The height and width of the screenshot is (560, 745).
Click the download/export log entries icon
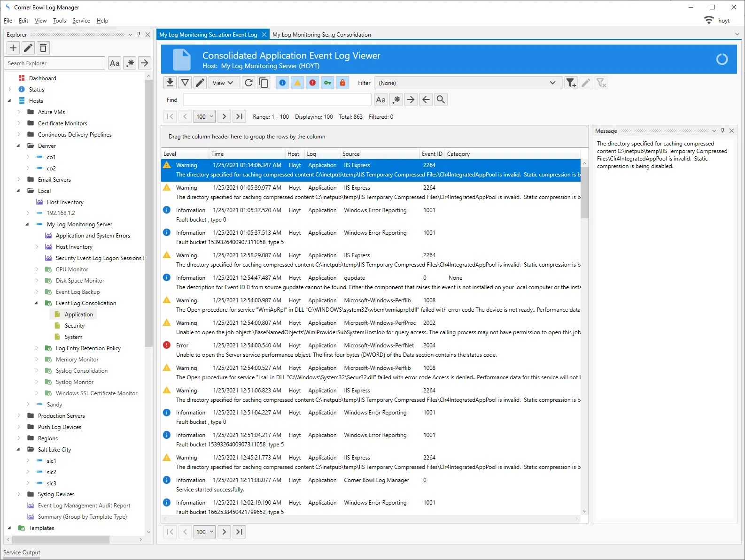pos(170,83)
